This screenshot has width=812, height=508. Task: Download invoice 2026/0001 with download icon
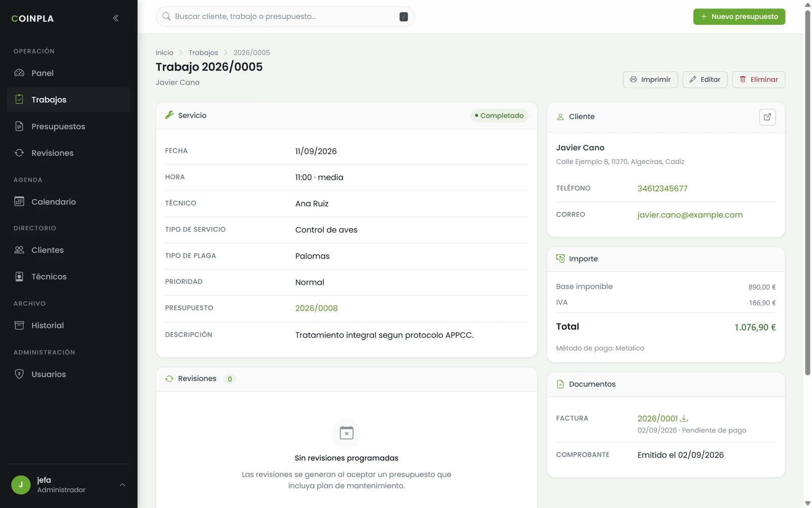point(684,418)
